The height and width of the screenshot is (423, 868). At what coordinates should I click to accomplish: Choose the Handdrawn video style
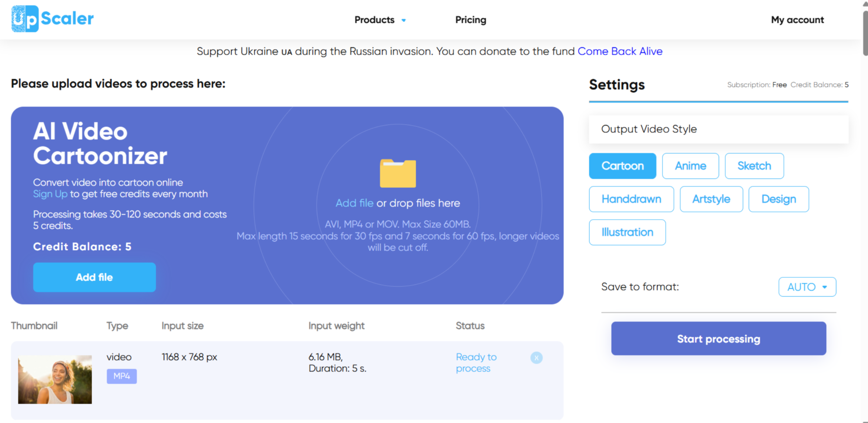pyautogui.click(x=631, y=199)
